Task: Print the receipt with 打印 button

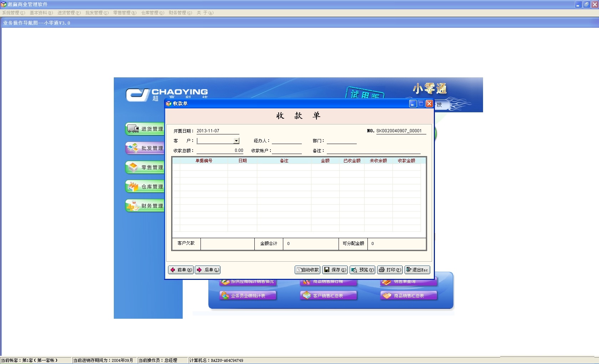Action: click(390, 270)
